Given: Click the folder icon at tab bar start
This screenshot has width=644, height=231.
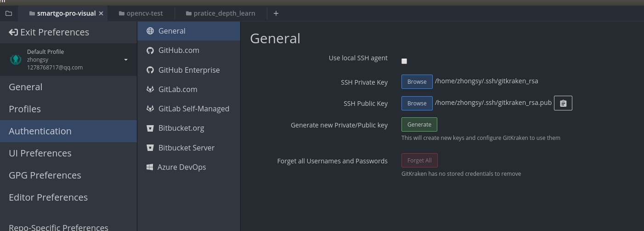Looking at the screenshot, I should [9, 13].
